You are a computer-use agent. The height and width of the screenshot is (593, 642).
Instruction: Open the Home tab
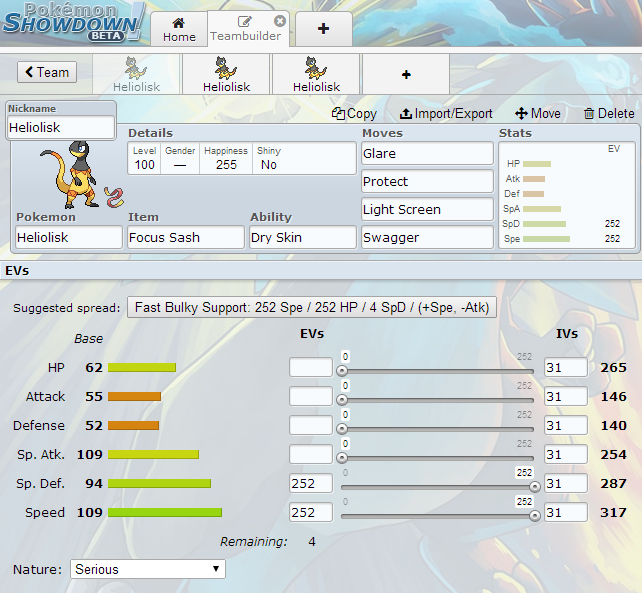[x=179, y=29]
